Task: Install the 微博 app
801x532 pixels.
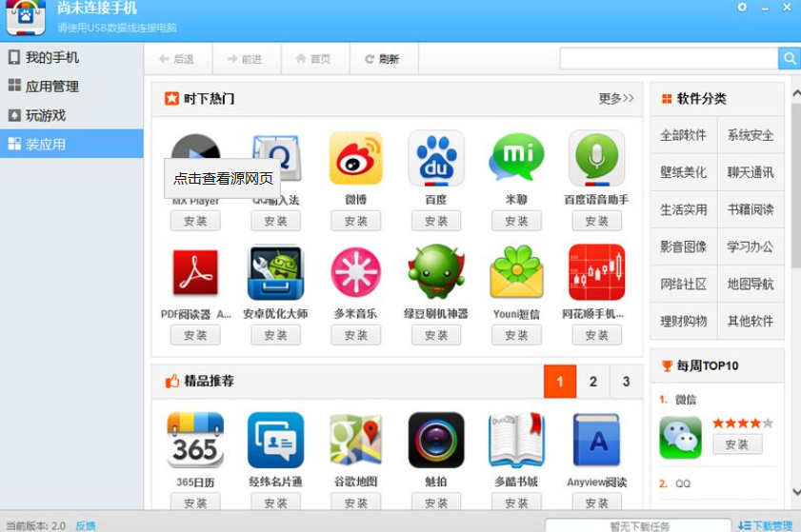Action: point(356,221)
